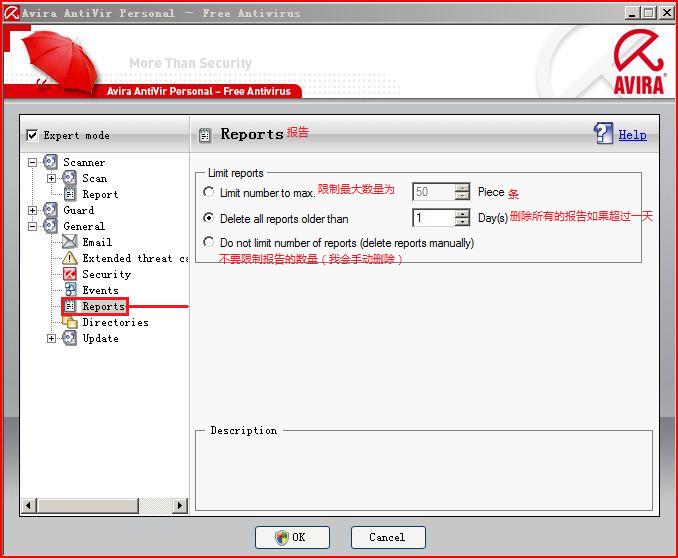Select the Extended threat categories entry
The width and height of the screenshot is (678, 558).
tap(135, 259)
